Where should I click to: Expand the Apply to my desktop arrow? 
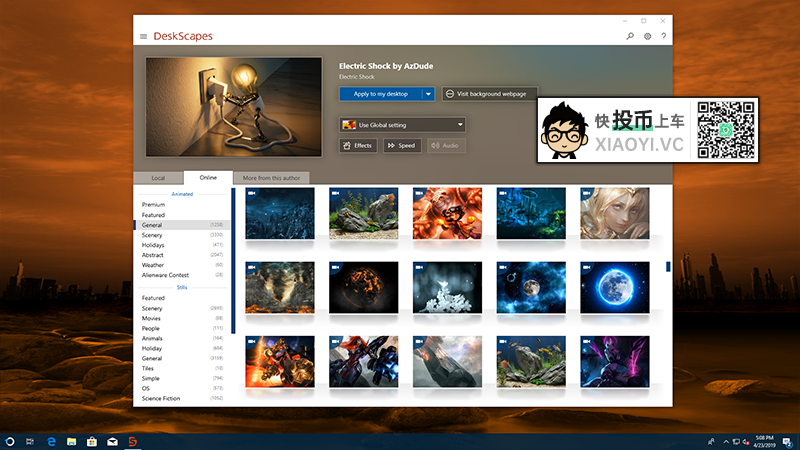pyautogui.click(x=428, y=93)
